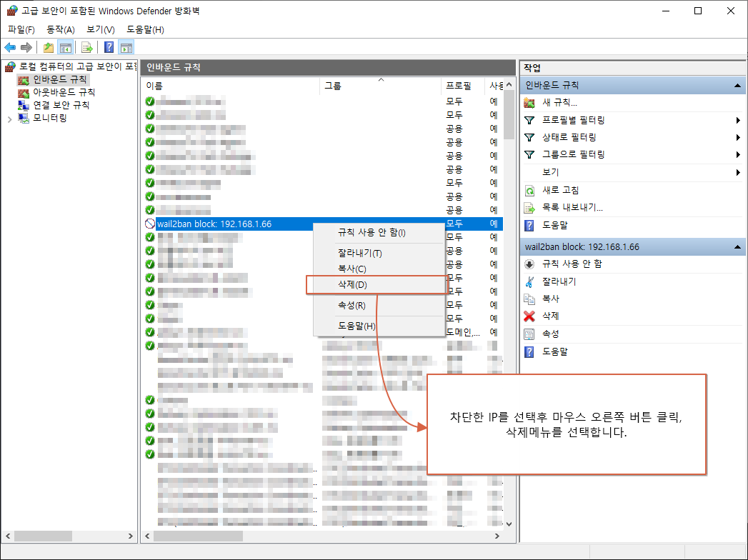Screen dimensions: 748x560
Task: Select 연결 보안 규칙 in the tree
Action: point(61,105)
